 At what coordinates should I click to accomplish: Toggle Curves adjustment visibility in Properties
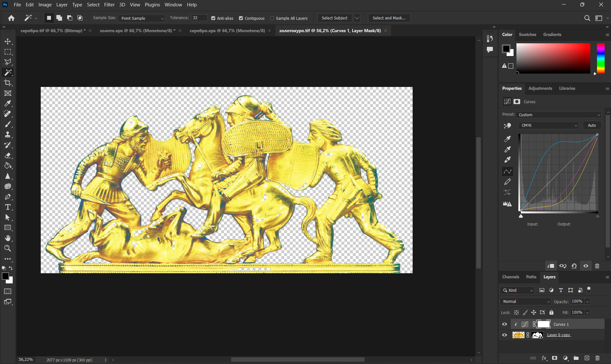[586, 266]
